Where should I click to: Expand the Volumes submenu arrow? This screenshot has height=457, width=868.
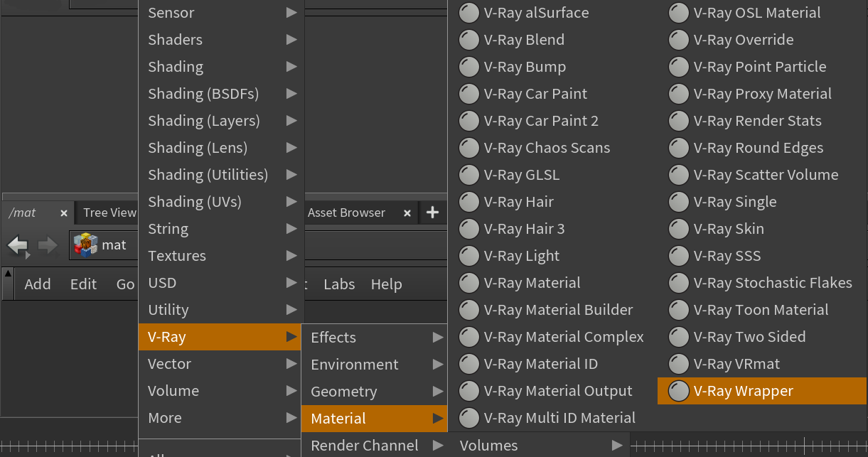coord(617,446)
